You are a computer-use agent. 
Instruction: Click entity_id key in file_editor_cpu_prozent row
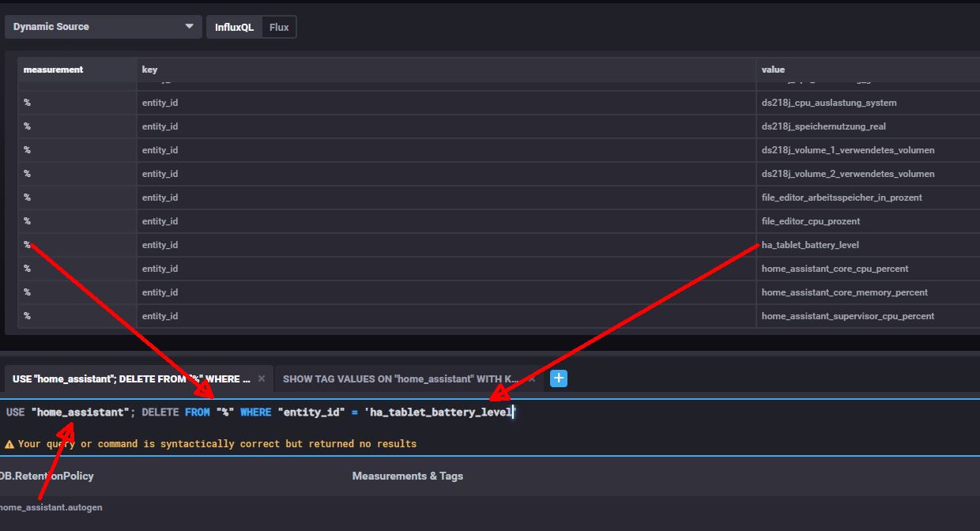click(160, 221)
